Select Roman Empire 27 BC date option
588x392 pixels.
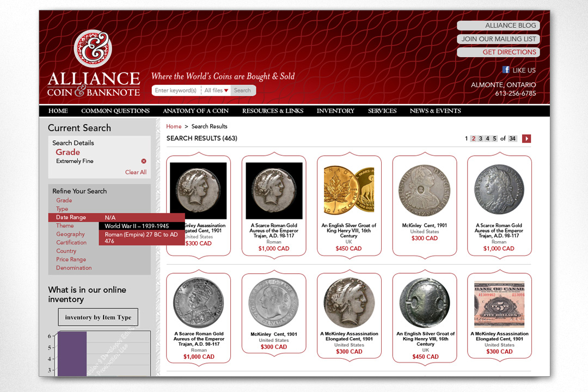coord(141,238)
